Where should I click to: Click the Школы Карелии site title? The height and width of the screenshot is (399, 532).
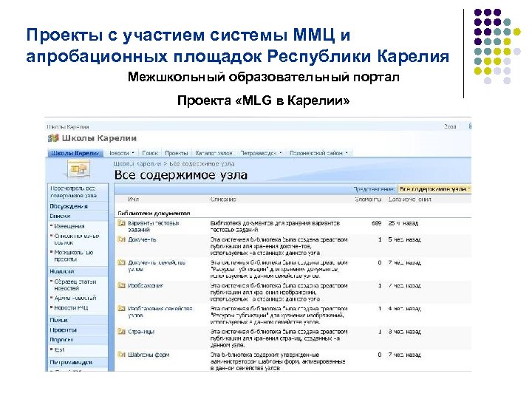point(99,138)
